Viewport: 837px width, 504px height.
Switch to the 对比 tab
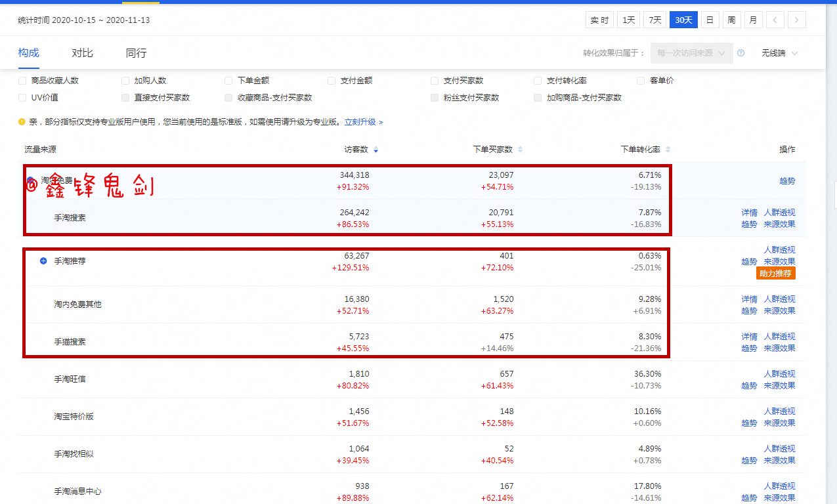[82, 53]
